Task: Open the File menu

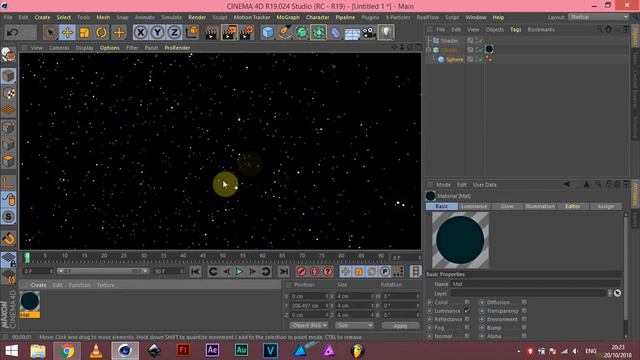Action: click(x=8, y=18)
